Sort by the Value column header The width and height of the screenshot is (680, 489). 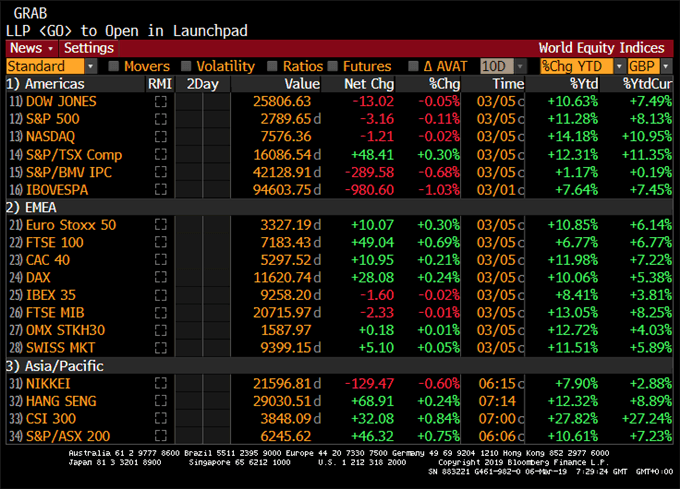(x=302, y=84)
